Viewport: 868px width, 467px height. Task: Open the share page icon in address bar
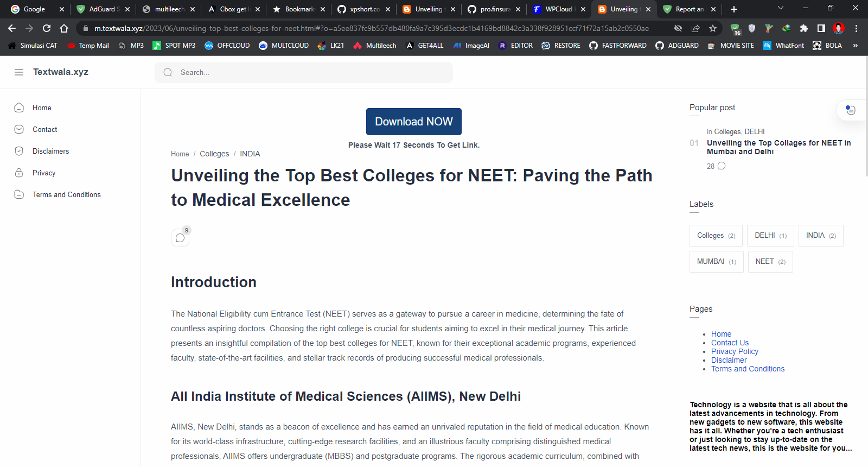[x=695, y=28]
